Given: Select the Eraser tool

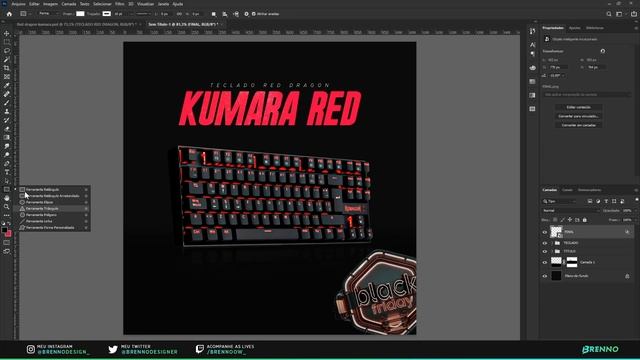Looking at the screenshot, I should coord(7,129).
